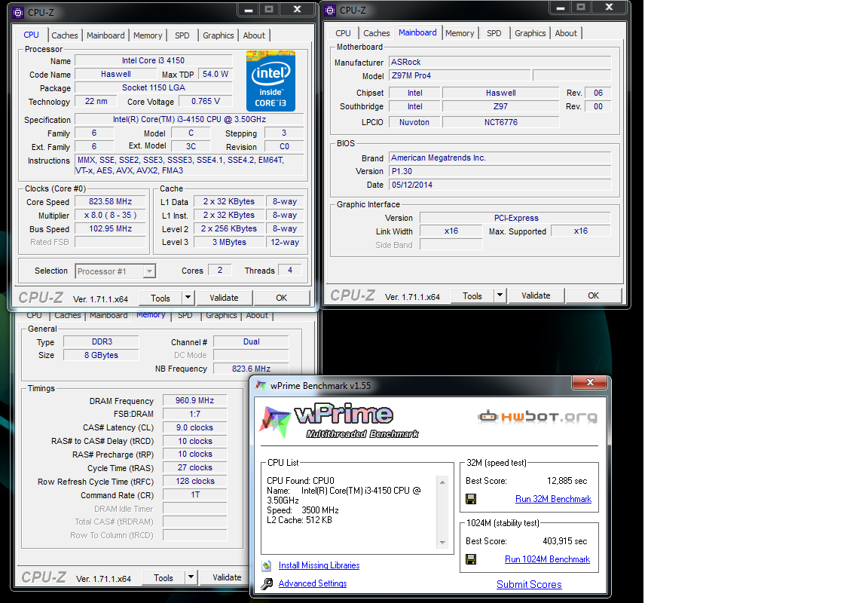
Task: Open Install Missing Libraries link
Action: pyautogui.click(x=319, y=565)
